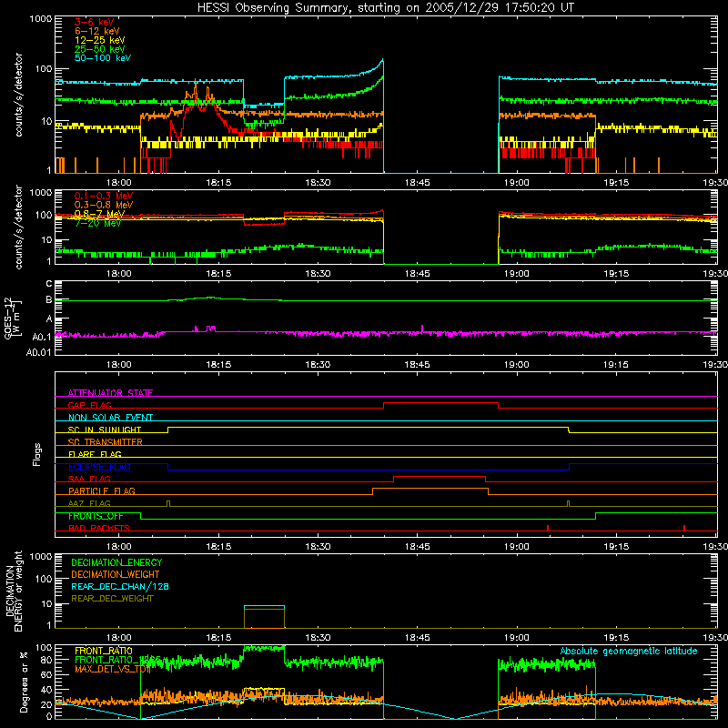This screenshot has height=728, width=728.
Task: Click the Flags vertical axis label
Action: pyautogui.click(x=36, y=454)
